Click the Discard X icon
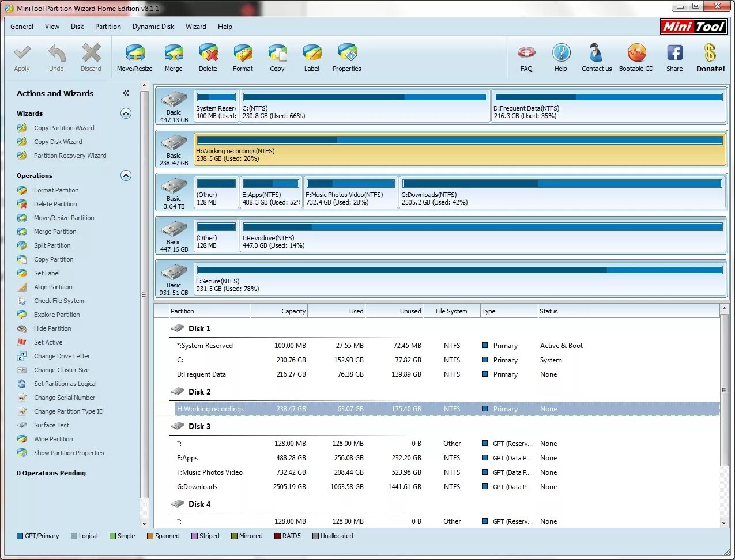The image size is (735, 560). click(x=91, y=53)
